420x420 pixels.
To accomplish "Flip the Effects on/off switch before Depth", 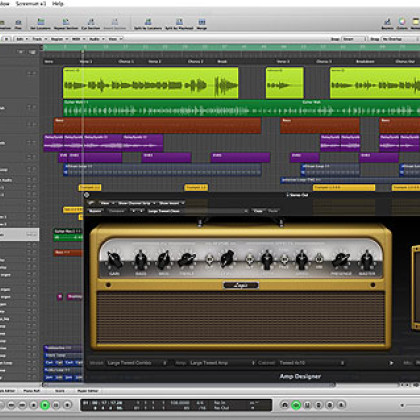I will tap(250, 259).
